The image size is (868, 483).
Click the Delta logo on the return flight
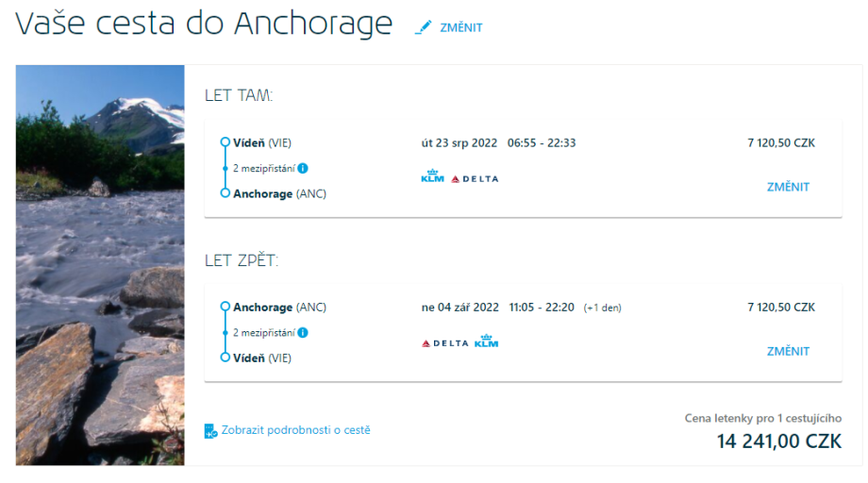444,342
